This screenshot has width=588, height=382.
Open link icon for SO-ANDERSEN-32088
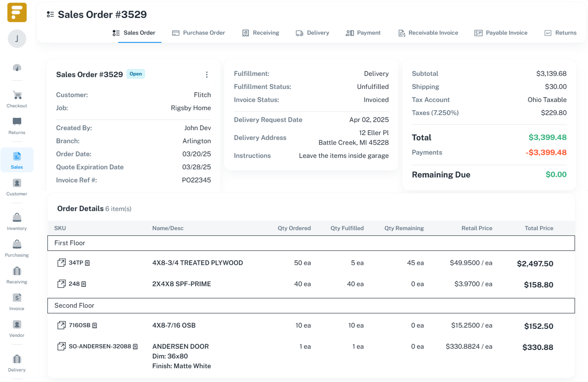(x=62, y=347)
